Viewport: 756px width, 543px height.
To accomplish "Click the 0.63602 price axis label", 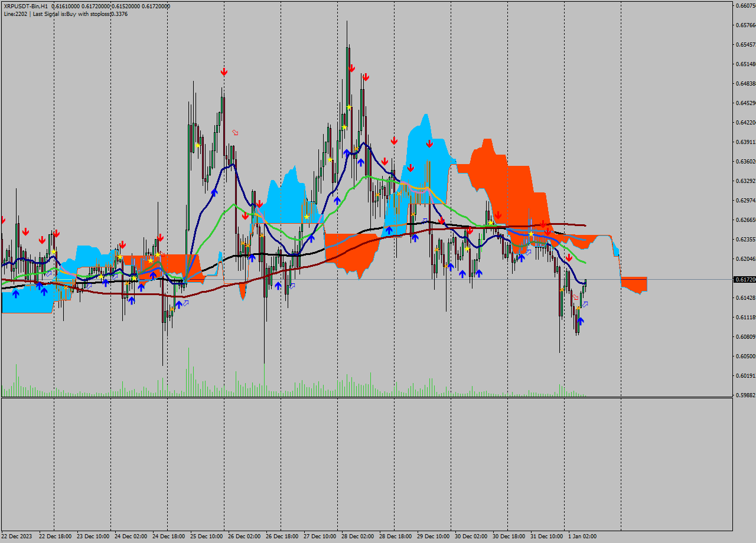I will pyautogui.click(x=745, y=162).
